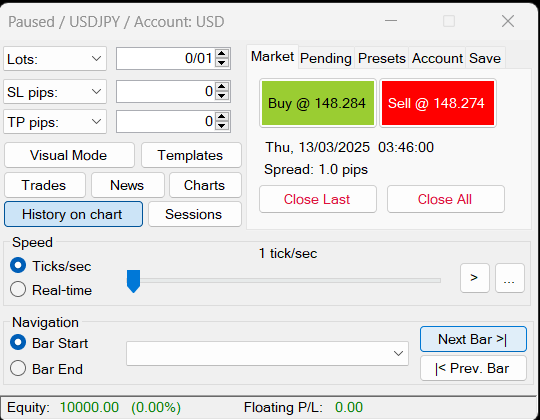Click the Spread: 1.0 pips text
This screenshot has height=420, width=540.
tap(316, 170)
